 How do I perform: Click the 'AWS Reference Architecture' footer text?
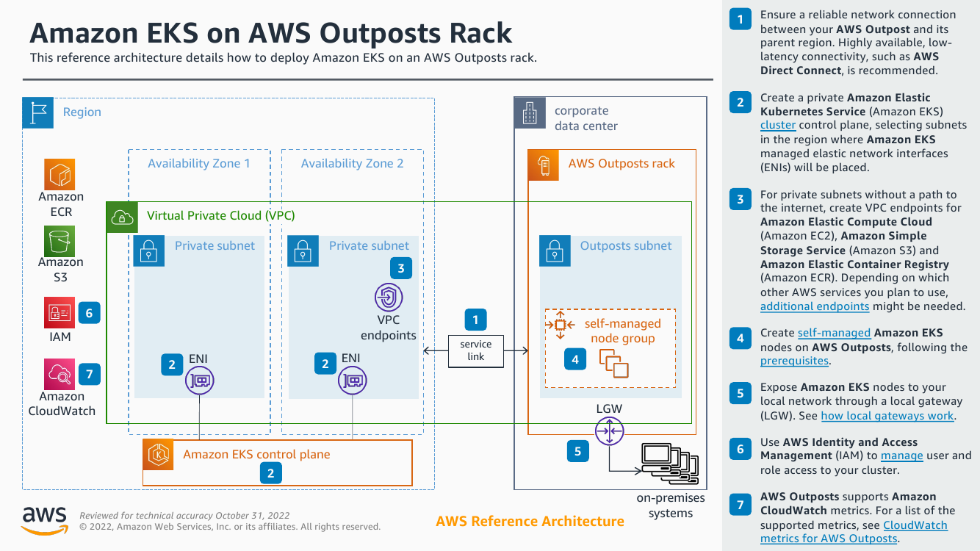coord(530,522)
